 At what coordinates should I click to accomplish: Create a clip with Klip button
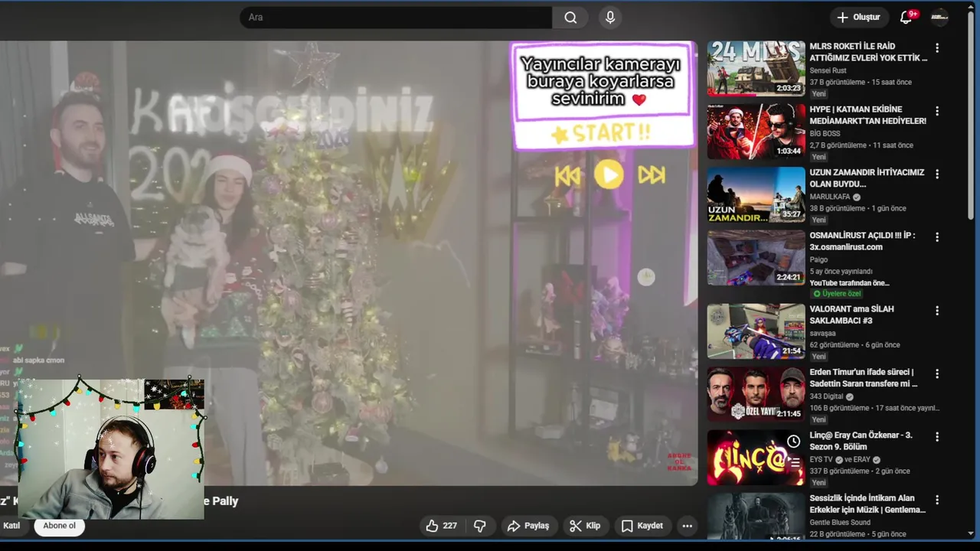coord(584,526)
